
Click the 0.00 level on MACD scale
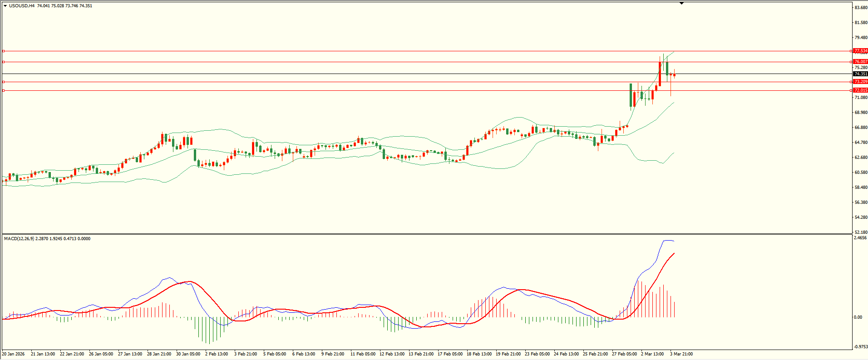[858, 317]
